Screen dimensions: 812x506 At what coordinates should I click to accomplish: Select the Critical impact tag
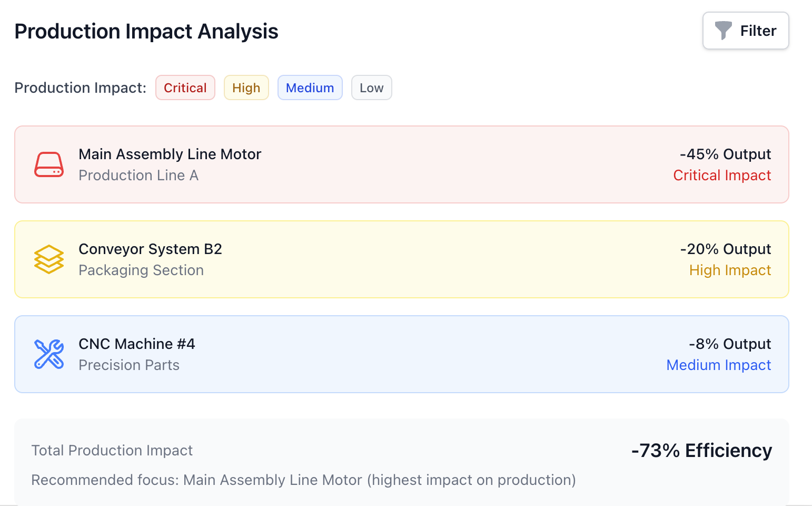[185, 87]
